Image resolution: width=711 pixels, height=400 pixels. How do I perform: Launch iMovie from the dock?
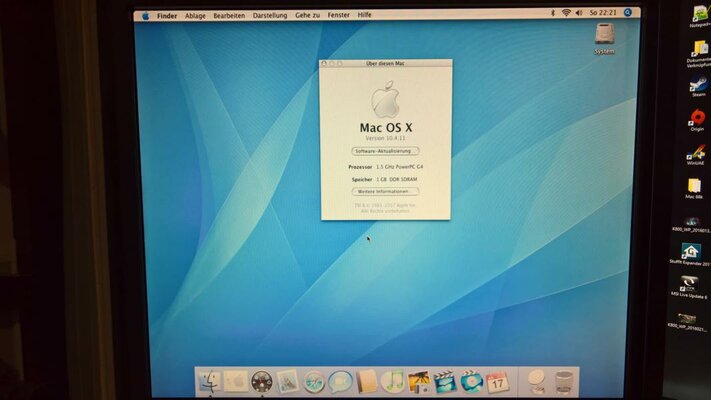pyautogui.click(x=445, y=381)
